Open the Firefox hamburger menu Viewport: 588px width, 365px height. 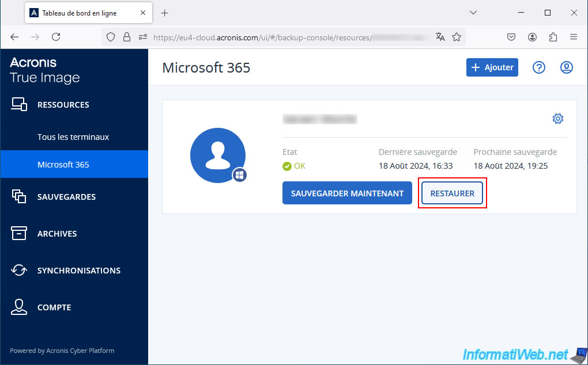tap(574, 37)
